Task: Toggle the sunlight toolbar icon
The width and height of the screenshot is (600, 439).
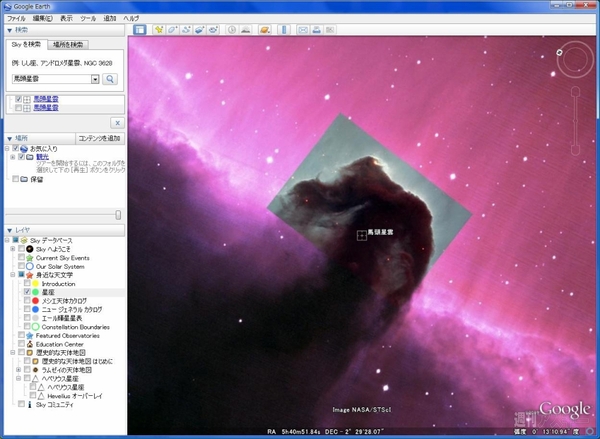Action: pos(246,29)
